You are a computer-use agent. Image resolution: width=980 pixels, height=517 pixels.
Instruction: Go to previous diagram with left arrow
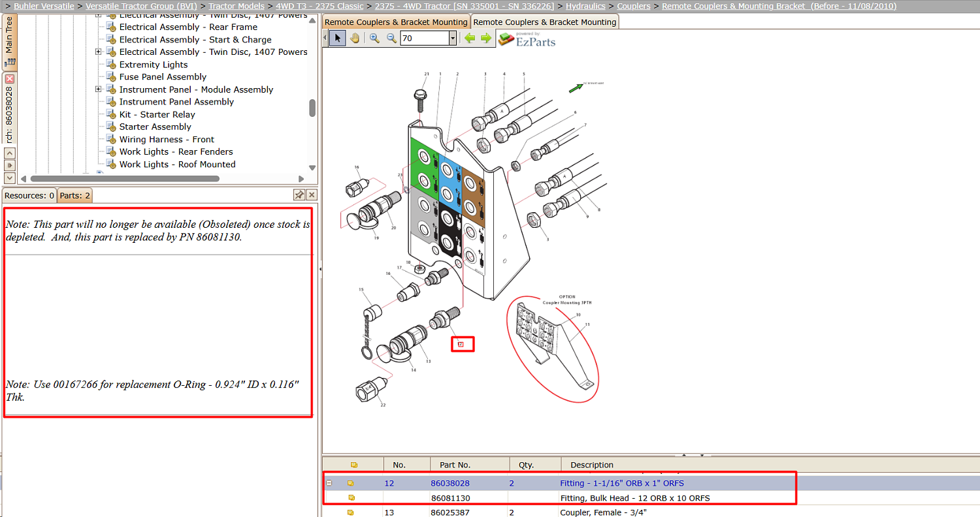pyautogui.click(x=469, y=39)
